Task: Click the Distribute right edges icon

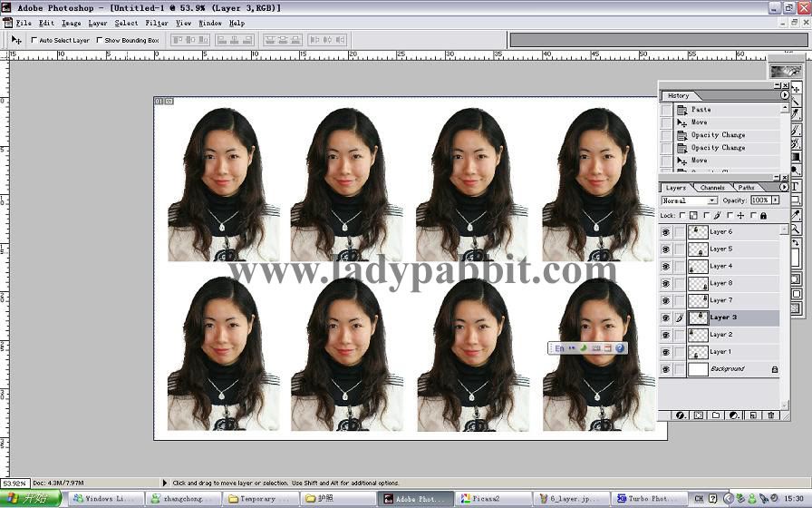Action: [x=340, y=40]
